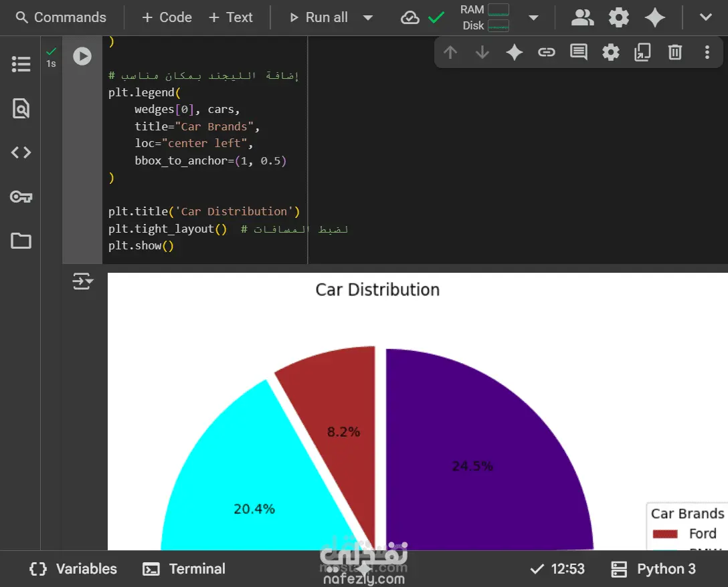Viewport: 728px width, 587px height.
Task: Move cell up with arrow icon
Action: (x=450, y=52)
